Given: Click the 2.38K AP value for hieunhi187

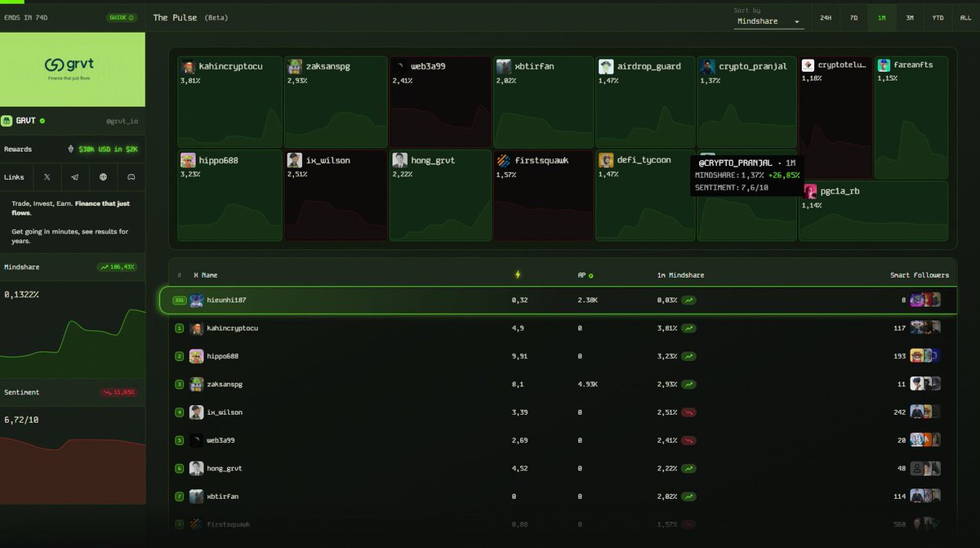Looking at the screenshot, I should point(588,301).
